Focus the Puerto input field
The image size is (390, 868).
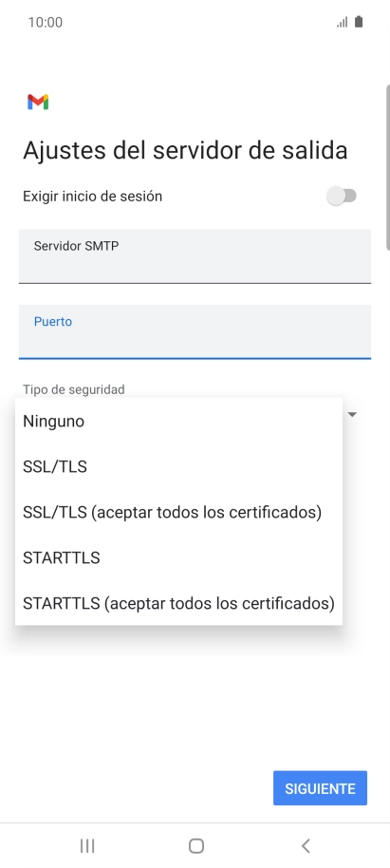(195, 331)
